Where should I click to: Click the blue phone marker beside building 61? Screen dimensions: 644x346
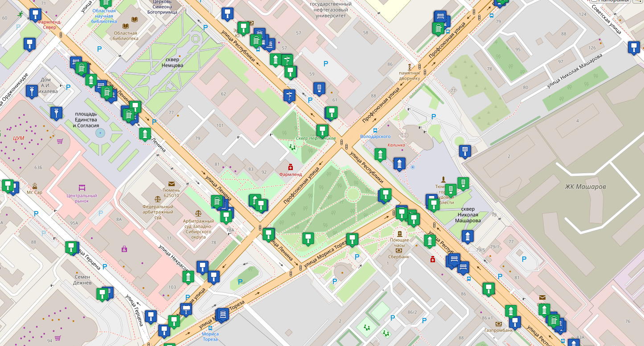(x=318, y=88)
